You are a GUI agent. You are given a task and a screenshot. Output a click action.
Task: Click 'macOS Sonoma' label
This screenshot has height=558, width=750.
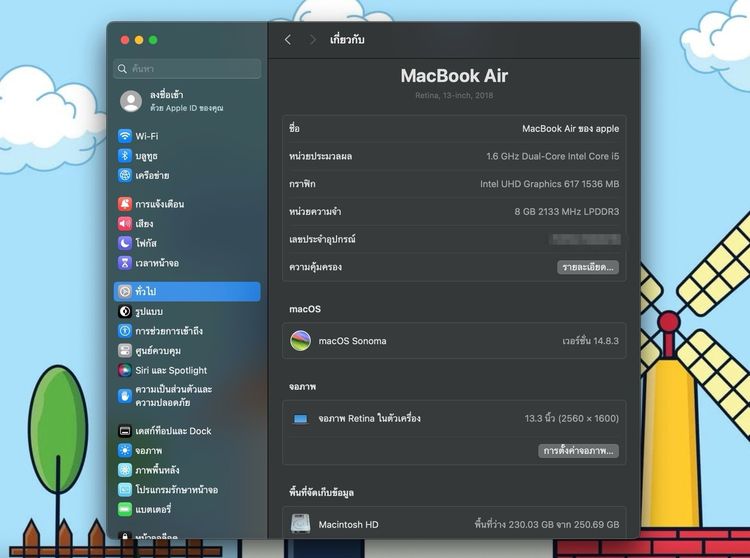click(353, 341)
